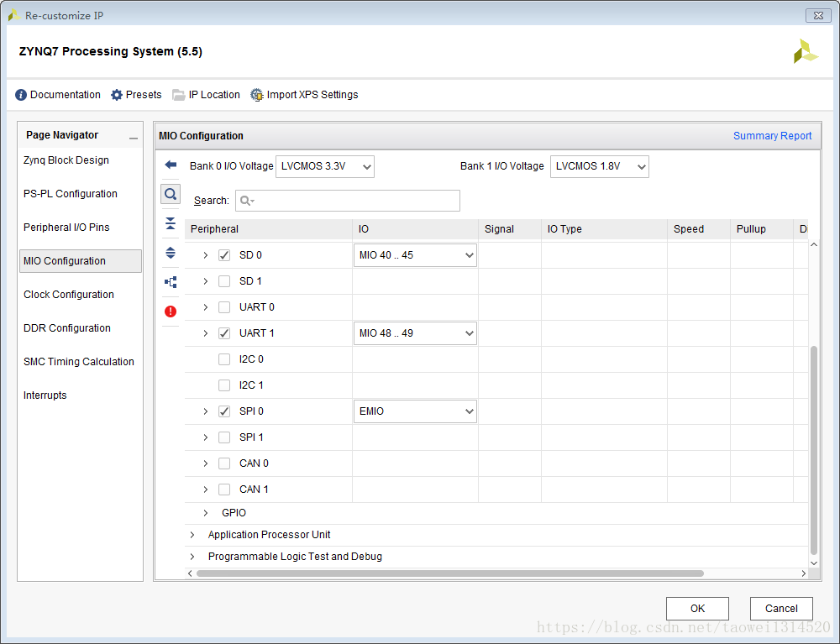Expand Application Processor Unit
840x644 pixels.
(x=192, y=535)
